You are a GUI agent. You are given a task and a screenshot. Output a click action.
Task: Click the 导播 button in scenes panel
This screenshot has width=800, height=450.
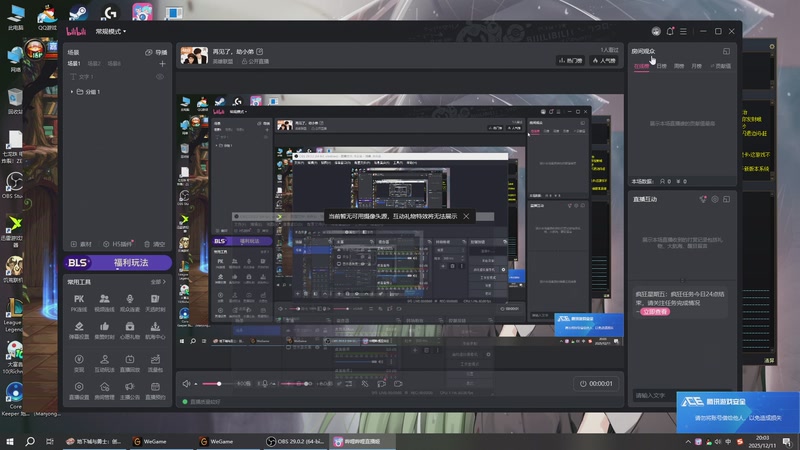point(156,52)
